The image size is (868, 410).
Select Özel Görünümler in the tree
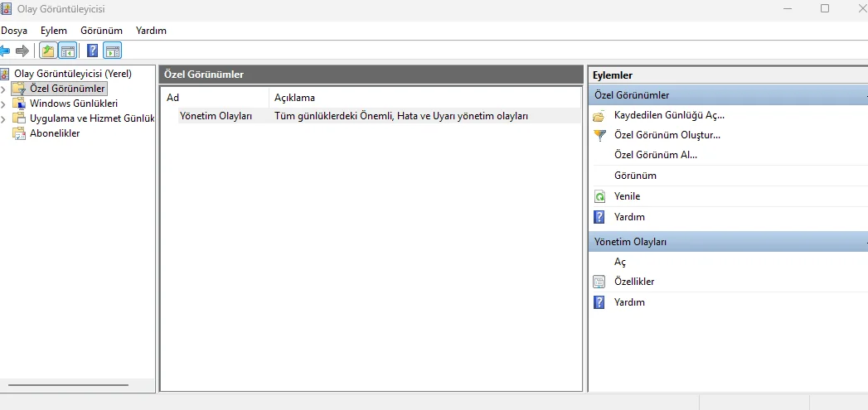[67, 89]
